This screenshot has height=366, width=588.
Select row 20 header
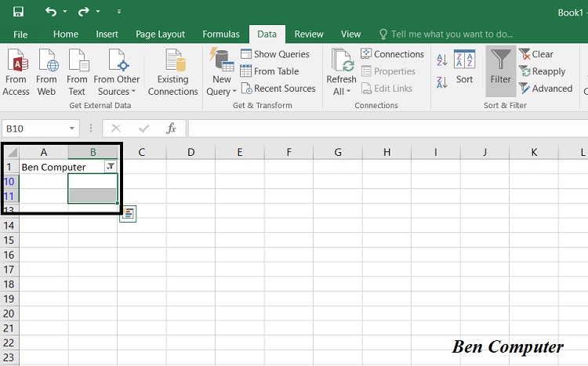tap(9, 313)
